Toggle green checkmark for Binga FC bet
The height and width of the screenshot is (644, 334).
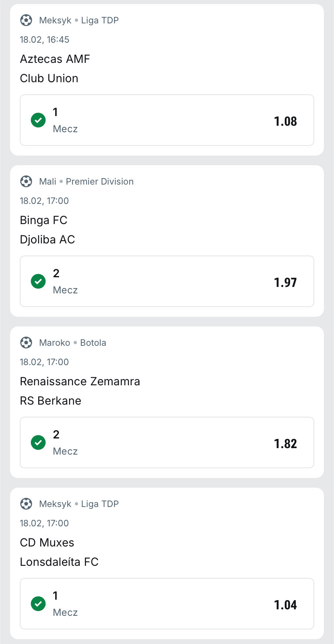click(x=38, y=281)
